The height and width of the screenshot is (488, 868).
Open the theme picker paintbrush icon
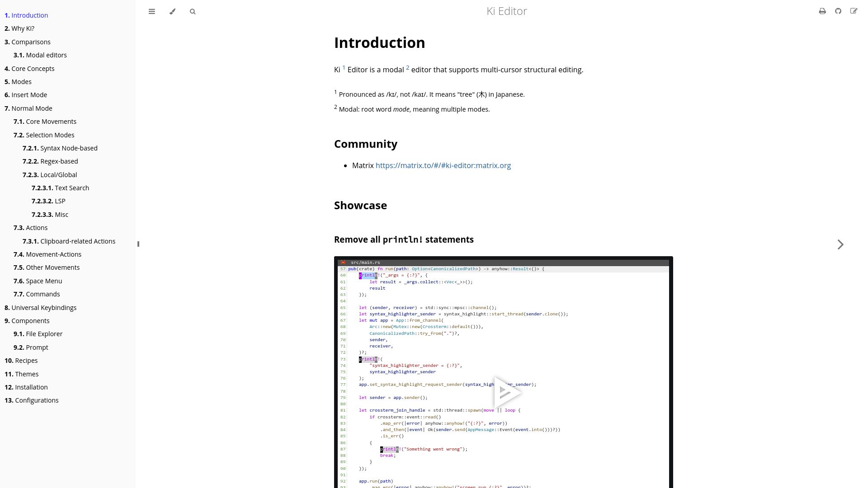click(x=172, y=12)
